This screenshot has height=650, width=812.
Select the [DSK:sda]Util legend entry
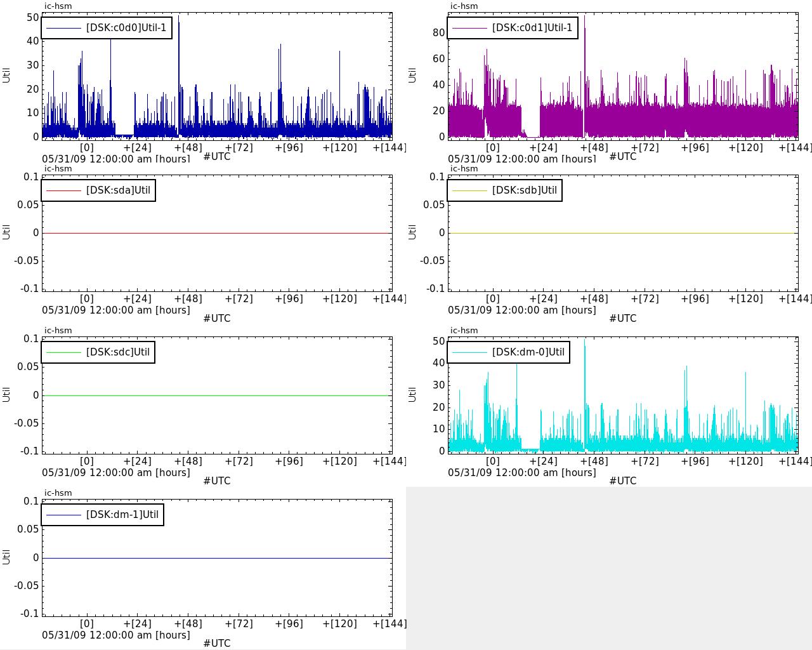(x=118, y=190)
